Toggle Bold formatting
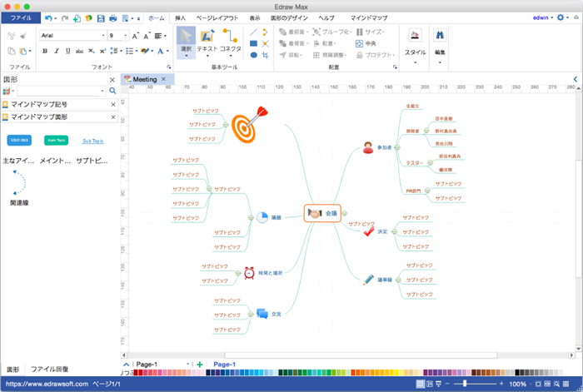 pos(45,52)
